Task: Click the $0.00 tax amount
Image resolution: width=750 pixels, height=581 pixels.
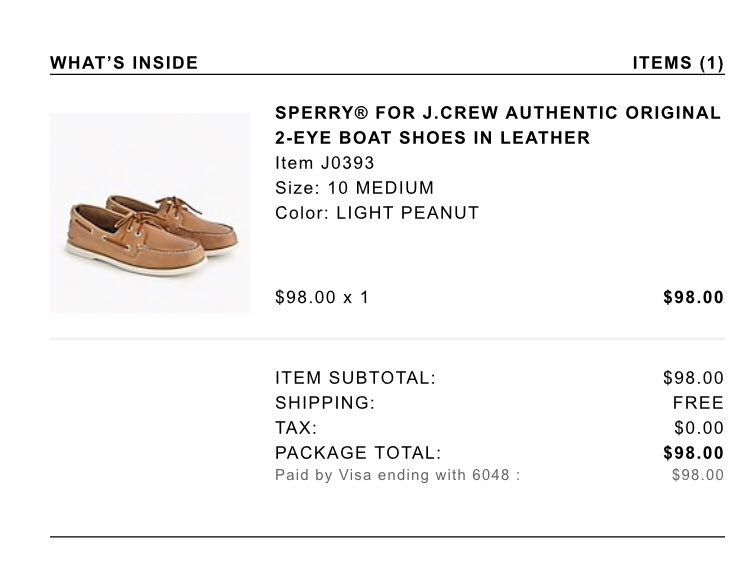Action: tap(698, 428)
